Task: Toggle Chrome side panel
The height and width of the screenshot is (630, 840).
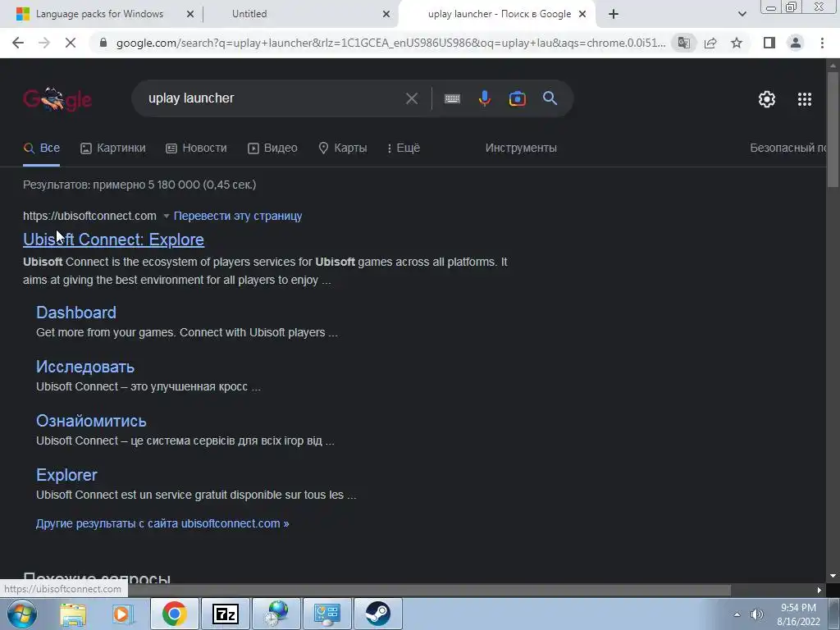Action: (x=769, y=43)
